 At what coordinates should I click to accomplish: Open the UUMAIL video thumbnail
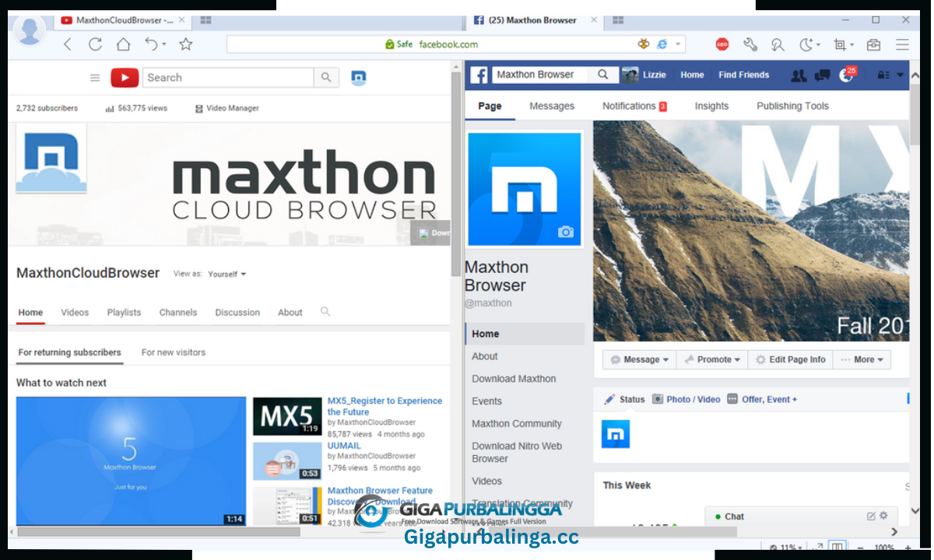[287, 461]
